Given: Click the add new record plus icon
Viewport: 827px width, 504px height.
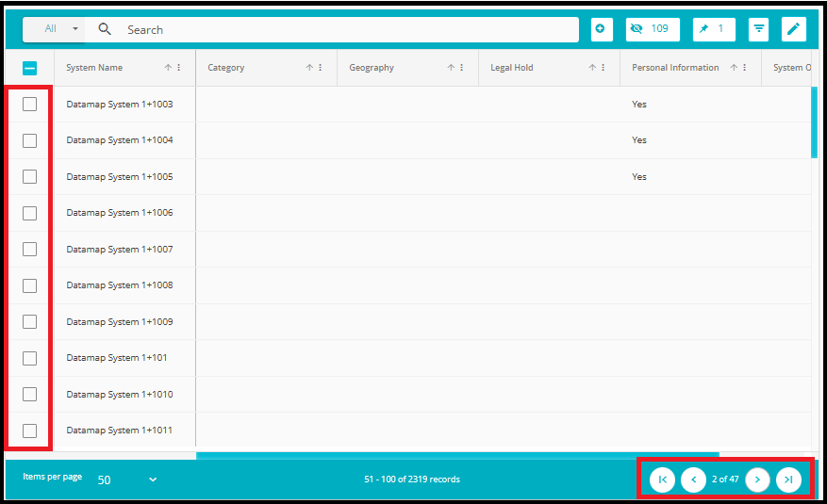Looking at the screenshot, I should 601,29.
